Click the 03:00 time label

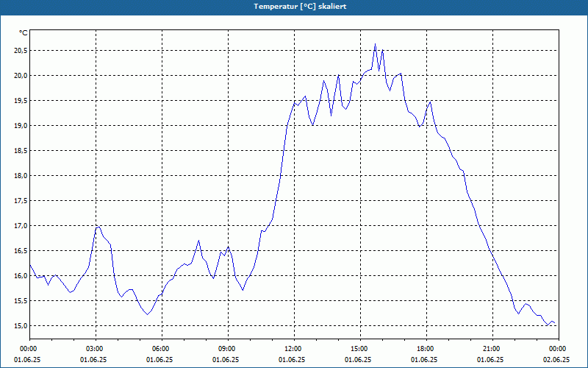(96, 349)
